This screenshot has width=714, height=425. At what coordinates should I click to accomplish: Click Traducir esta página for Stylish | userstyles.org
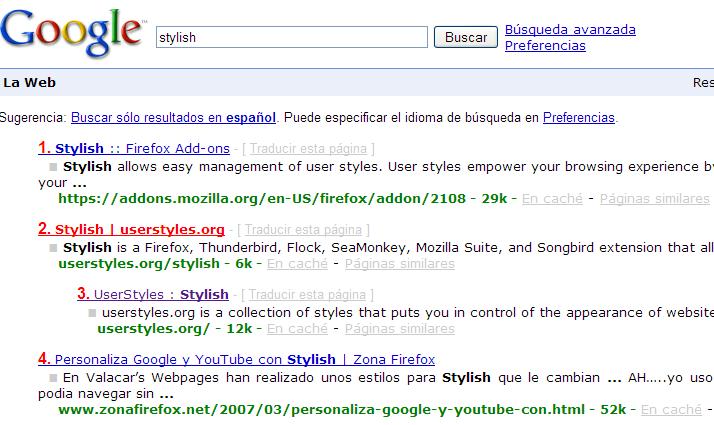pyautogui.click(x=303, y=230)
